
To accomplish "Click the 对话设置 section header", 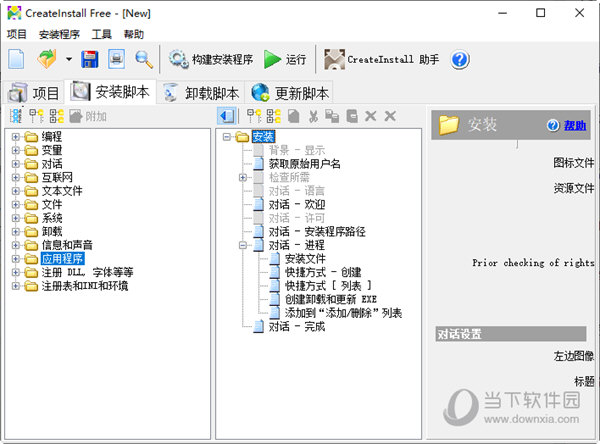I will 510,334.
